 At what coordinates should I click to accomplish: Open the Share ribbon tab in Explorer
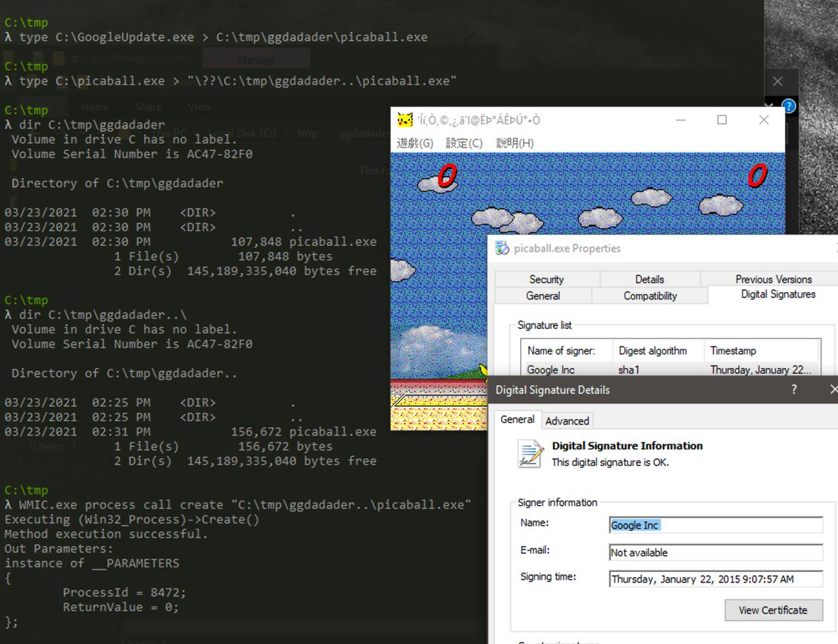(x=148, y=107)
